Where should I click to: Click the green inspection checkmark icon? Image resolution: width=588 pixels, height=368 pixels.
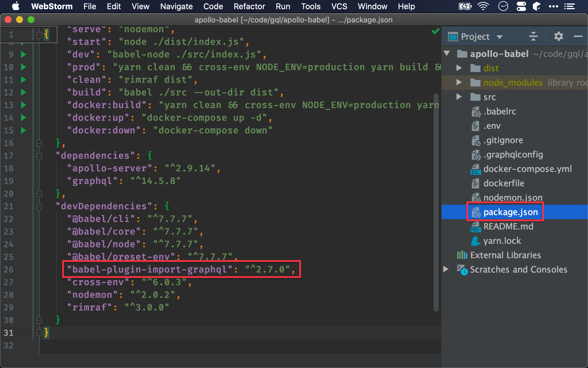coord(436,31)
